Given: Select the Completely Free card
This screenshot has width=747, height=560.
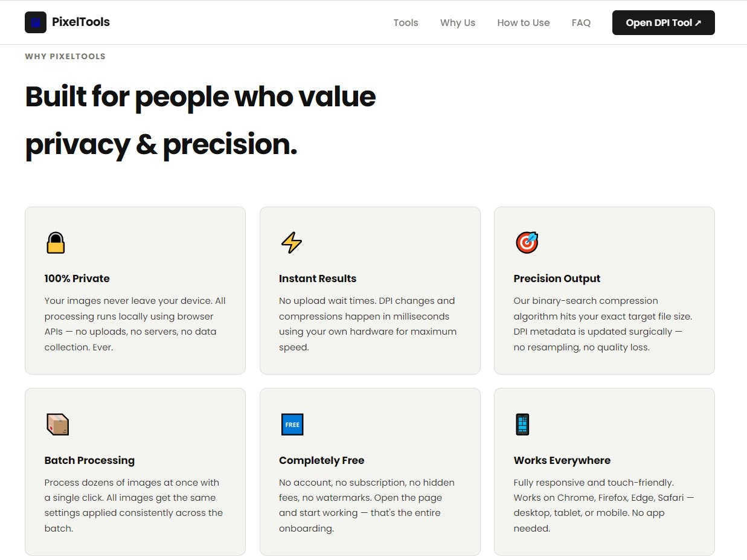Looking at the screenshot, I should pos(370,471).
